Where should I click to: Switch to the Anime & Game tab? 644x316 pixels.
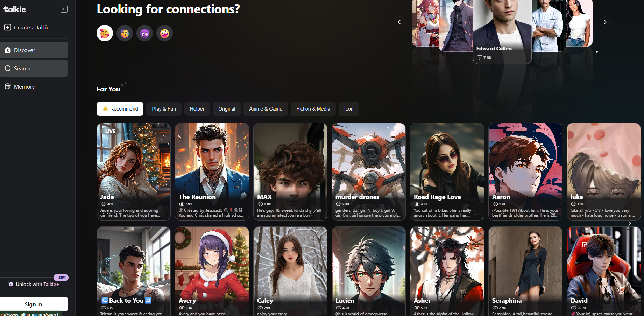266,109
